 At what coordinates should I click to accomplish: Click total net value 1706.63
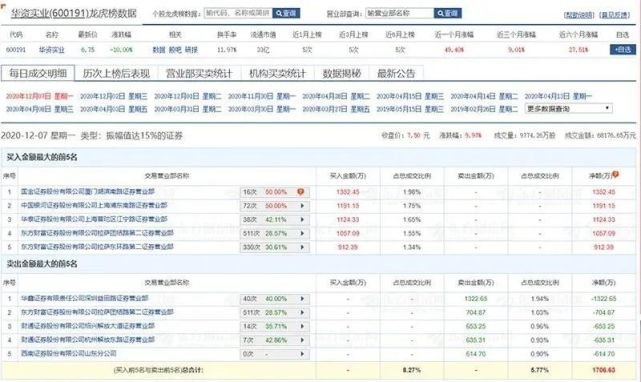(x=603, y=370)
